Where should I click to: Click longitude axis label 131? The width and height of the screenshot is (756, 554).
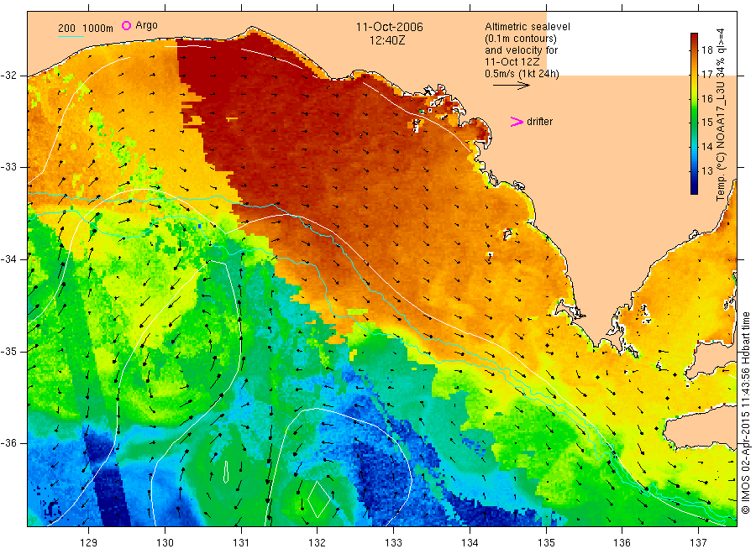point(241,543)
